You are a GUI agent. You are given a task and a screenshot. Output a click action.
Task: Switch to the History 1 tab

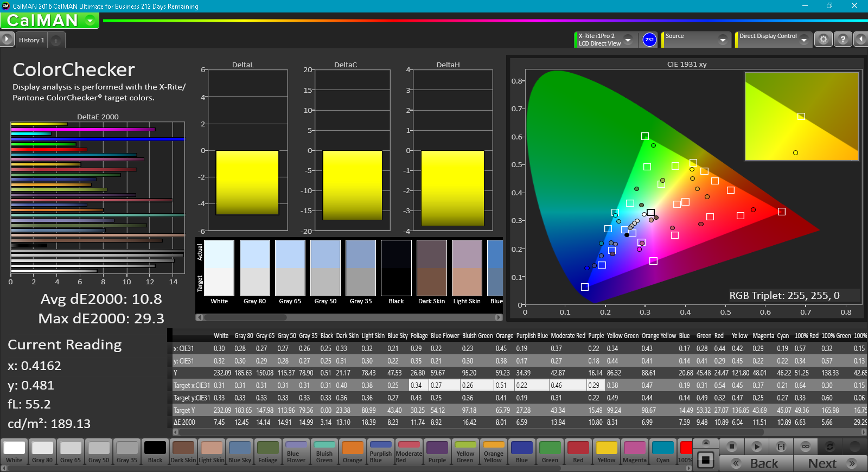click(31, 40)
